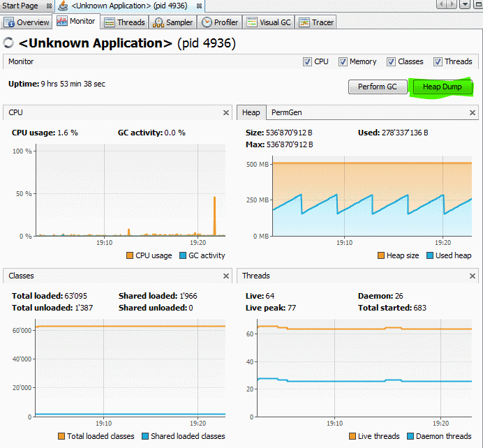
Task: Close the CPU graph panel
Action: tap(226, 112)
